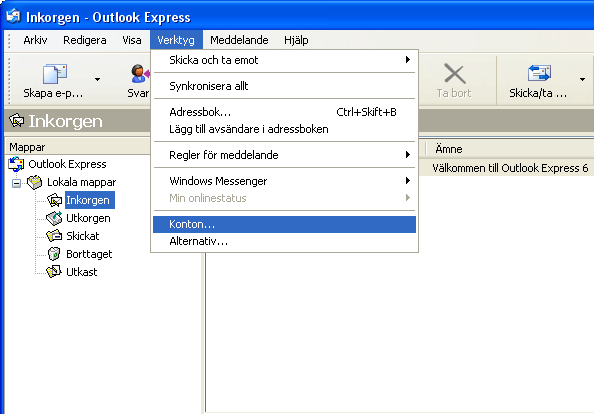594x414 pixels.
Task: Click the Skickat sent items icon
Action: 54,236
